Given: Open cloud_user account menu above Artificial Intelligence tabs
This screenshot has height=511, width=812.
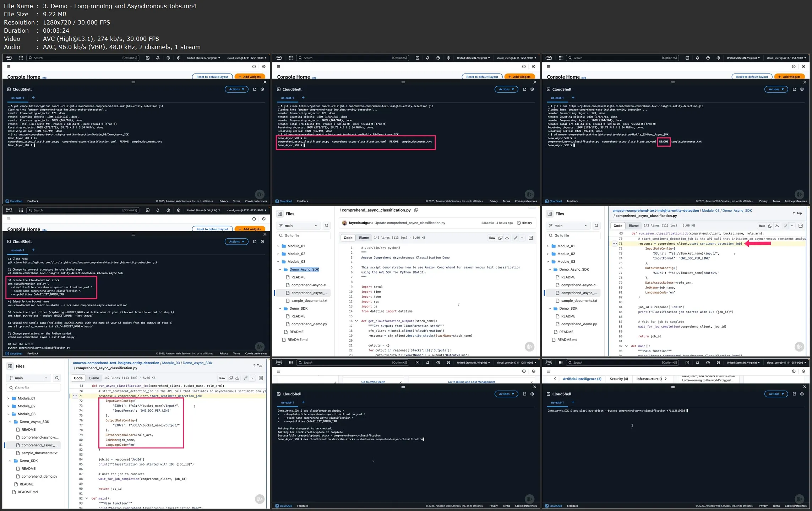Looking at the screenshot, I should pos(786,363).
